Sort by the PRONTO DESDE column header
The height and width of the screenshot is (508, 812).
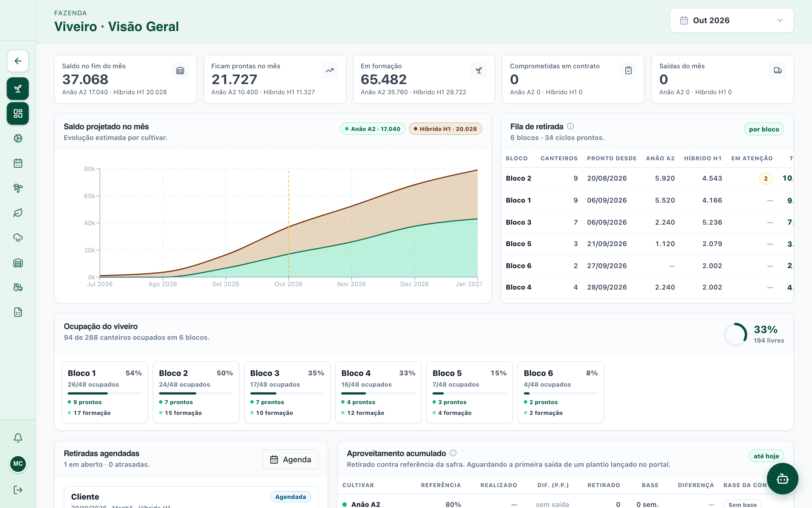pos(612,158)
